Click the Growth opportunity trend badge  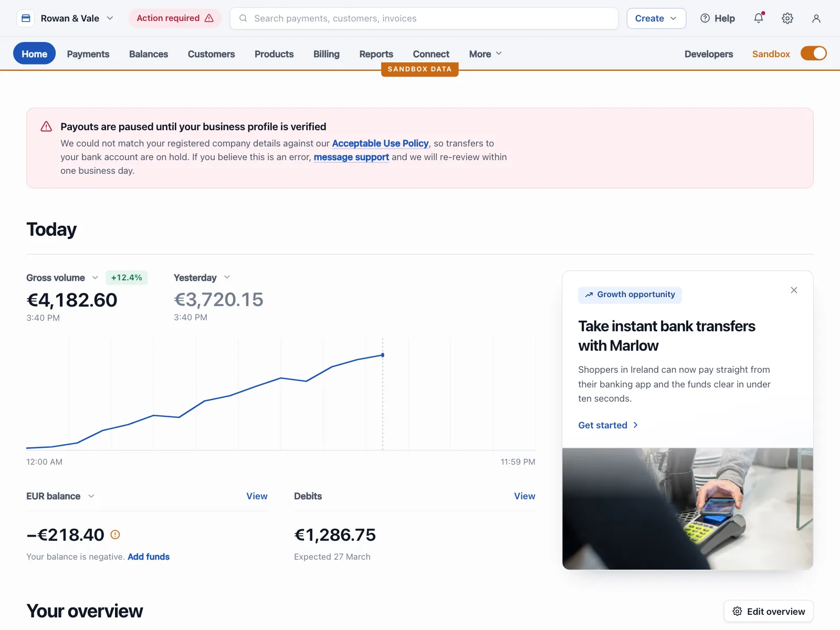click(x=630, y=295)
